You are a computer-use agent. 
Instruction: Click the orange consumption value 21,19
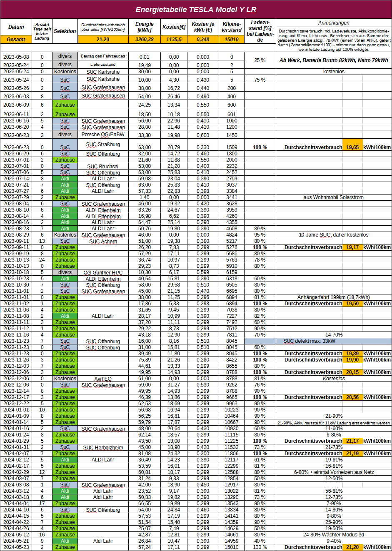[352, 454]
